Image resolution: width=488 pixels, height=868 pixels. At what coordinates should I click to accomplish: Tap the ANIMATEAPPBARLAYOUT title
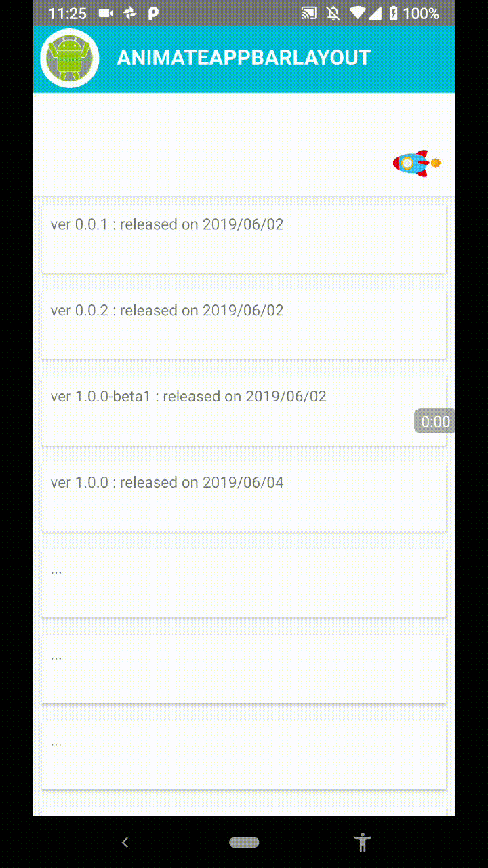tap(244, 58)
